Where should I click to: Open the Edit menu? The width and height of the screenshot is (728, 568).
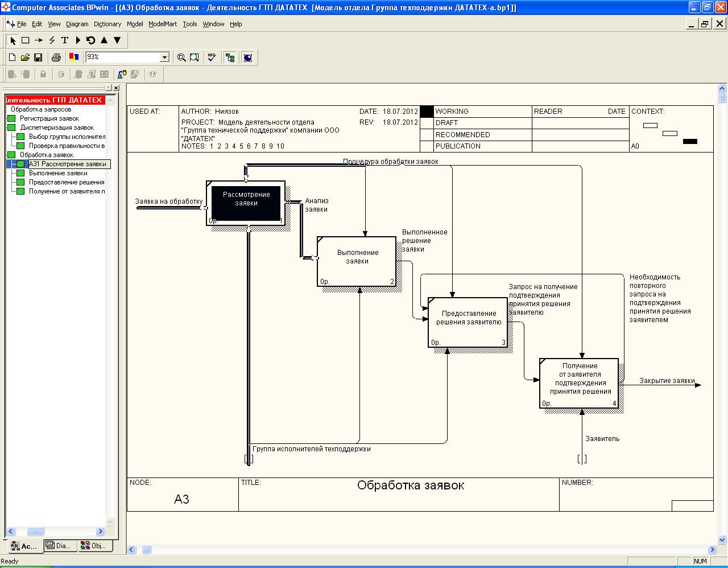click(37, 24)
